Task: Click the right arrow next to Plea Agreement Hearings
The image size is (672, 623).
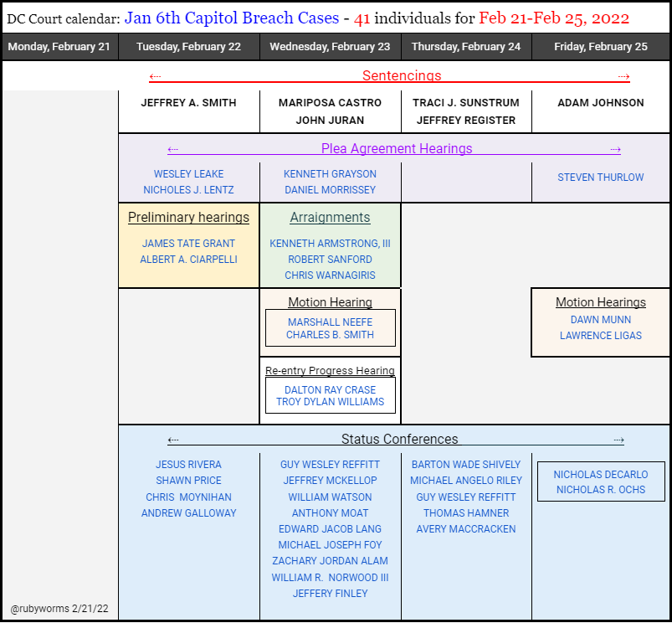Action: (616, 149)
